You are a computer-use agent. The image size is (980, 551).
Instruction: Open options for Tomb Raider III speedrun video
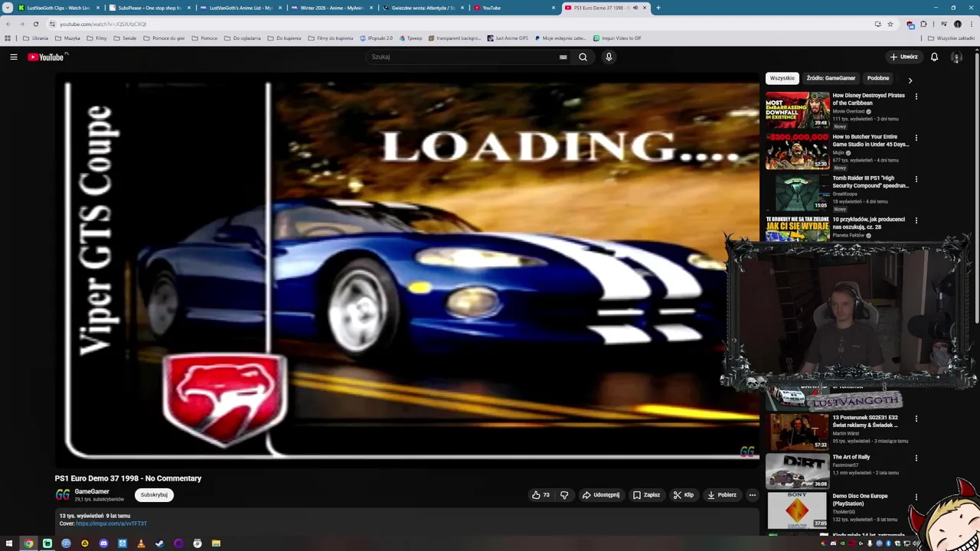(x=916, y=179)
